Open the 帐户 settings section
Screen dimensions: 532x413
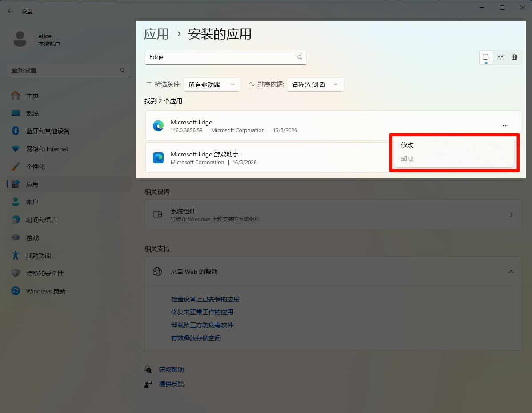[x=69, y=202]
